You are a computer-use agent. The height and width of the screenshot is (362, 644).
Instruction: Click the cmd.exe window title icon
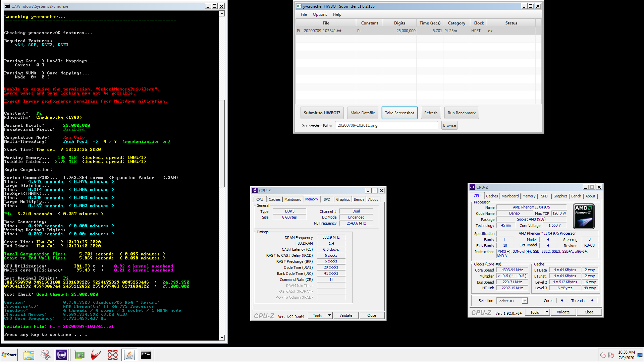pos(7,6)
